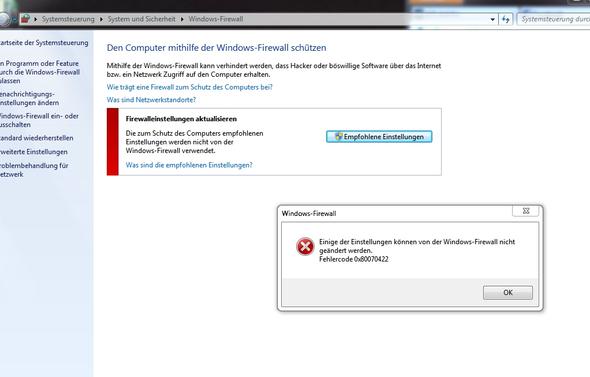The width and height of the screenshot is (590, 377).
Task: Select the Systemsteuerung breadcrumb
Action: [68, 19]
